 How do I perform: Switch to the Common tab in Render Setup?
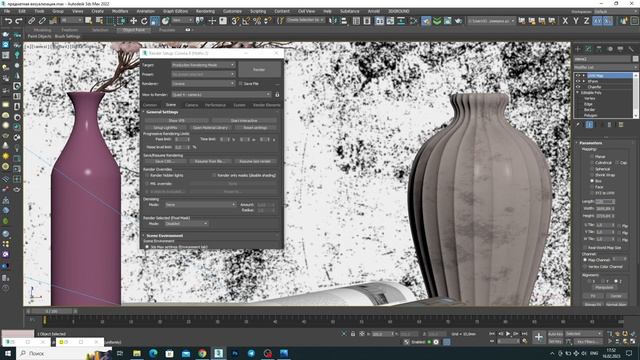click(150, 105)
